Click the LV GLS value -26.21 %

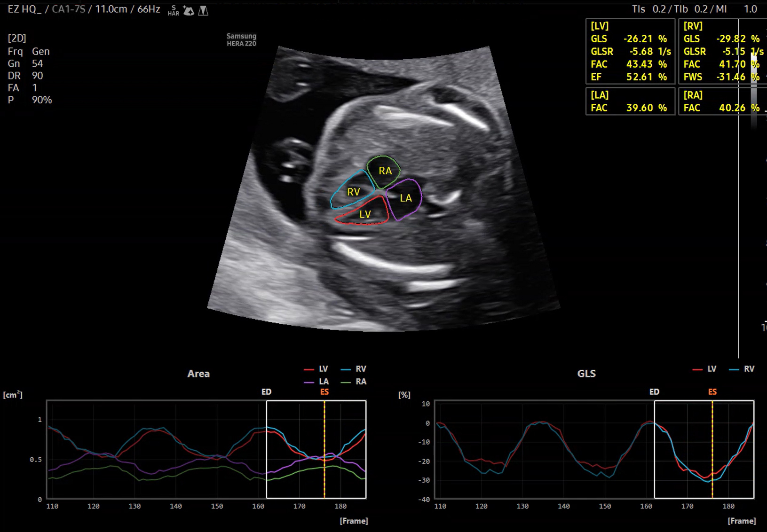coord(645,39)
